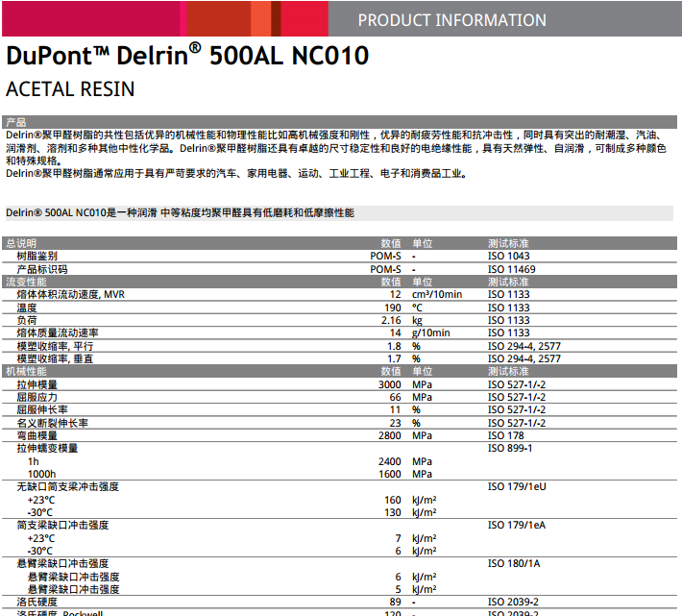Click the value 12 for MVR
Screen dimensions: 682x616
396,294
